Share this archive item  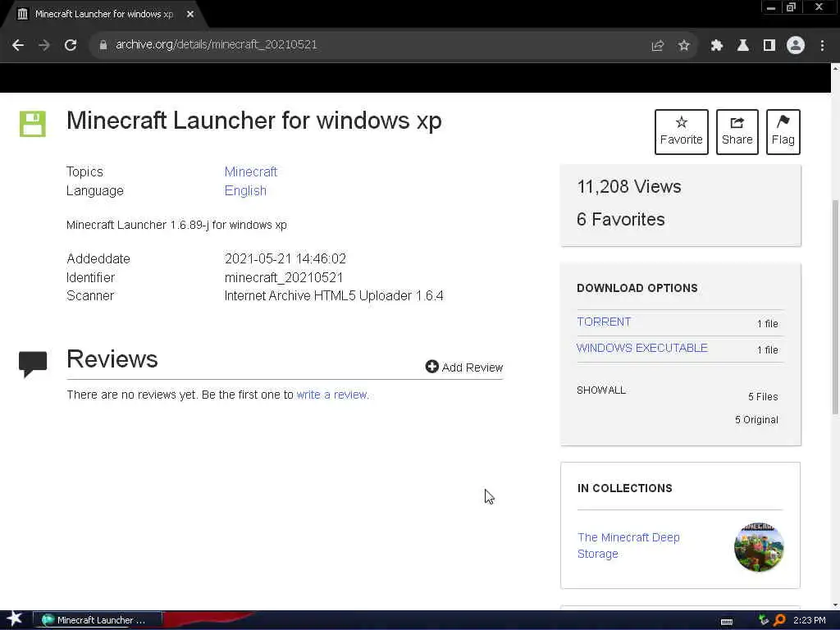point(737,132)
